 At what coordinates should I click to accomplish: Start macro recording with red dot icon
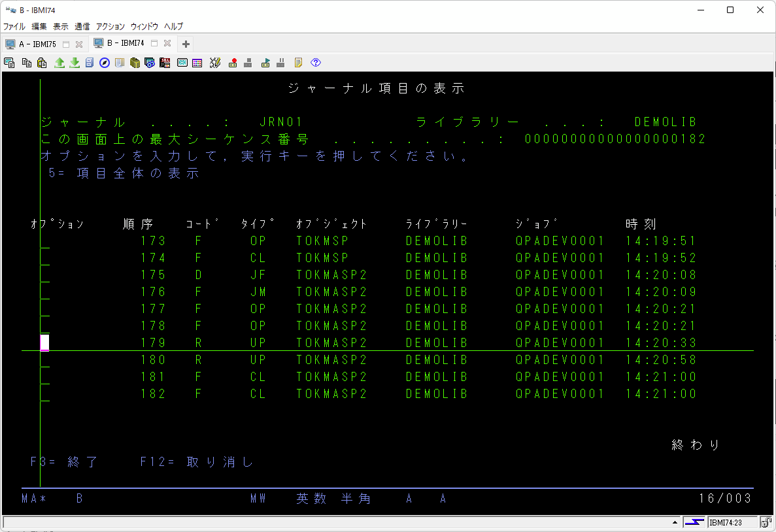click(233, 63)
